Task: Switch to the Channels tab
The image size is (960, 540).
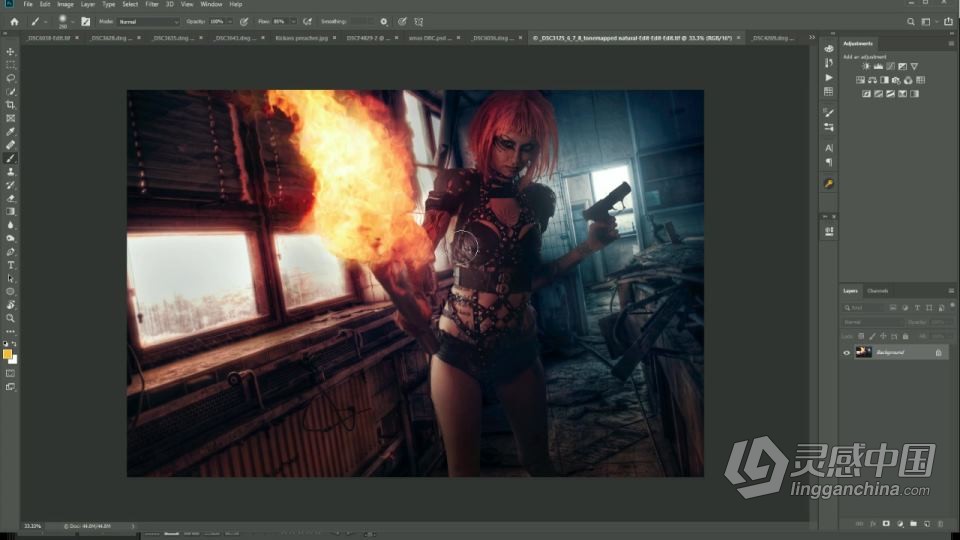Action: (877, 291)
